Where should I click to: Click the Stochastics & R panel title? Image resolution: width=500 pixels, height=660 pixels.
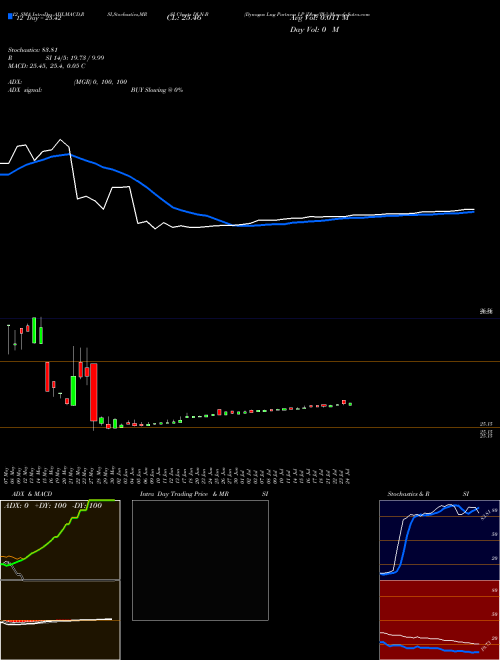409,494
